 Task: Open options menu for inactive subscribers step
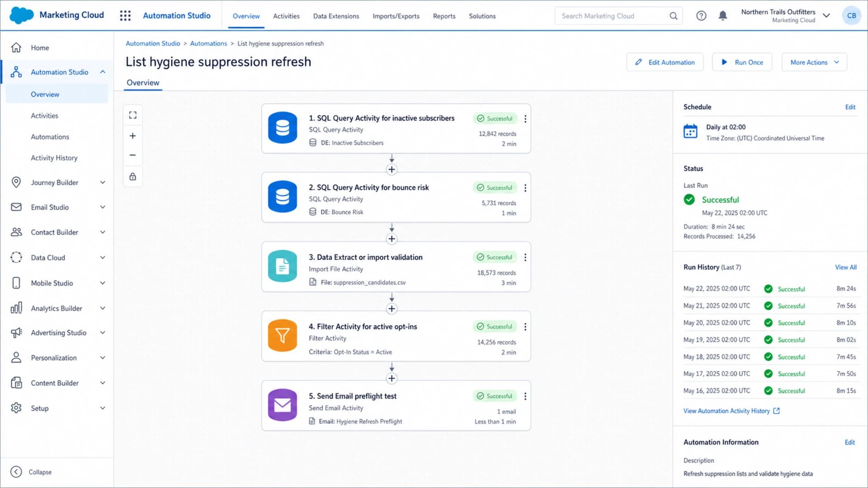pyautogui.click(x=525, y=119)
